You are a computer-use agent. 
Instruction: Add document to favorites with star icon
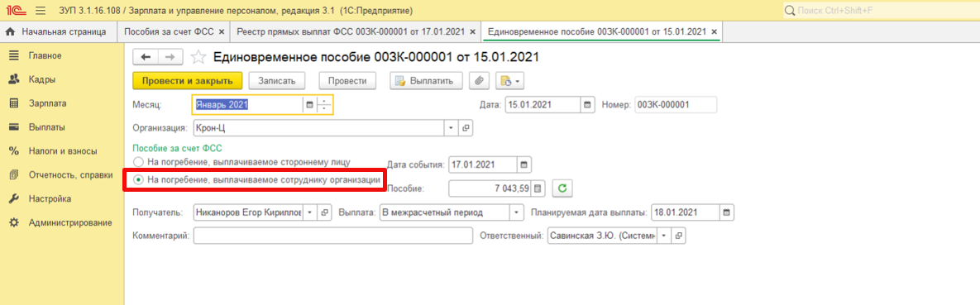(x=198, y=57)
